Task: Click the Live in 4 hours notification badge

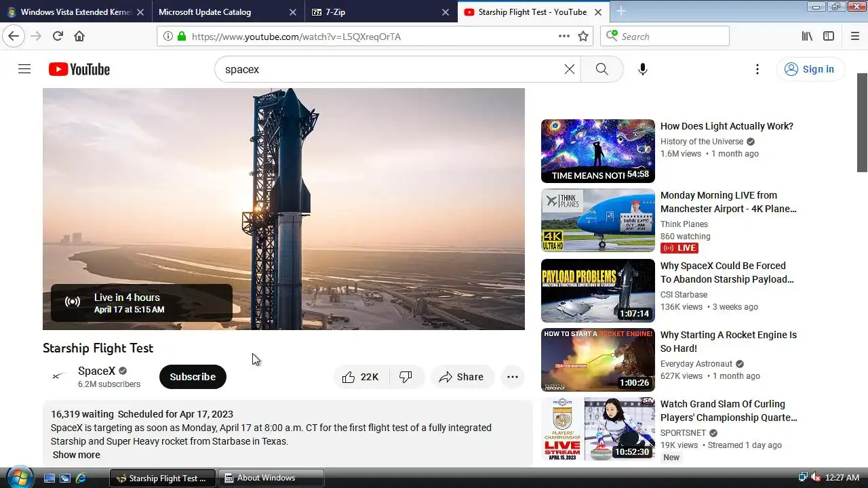Action: 142,303
